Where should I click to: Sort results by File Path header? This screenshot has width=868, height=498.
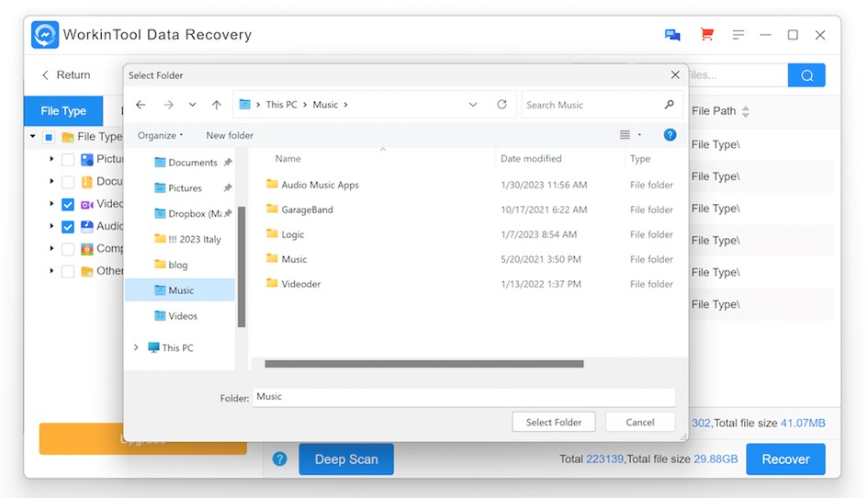point(719,111)
